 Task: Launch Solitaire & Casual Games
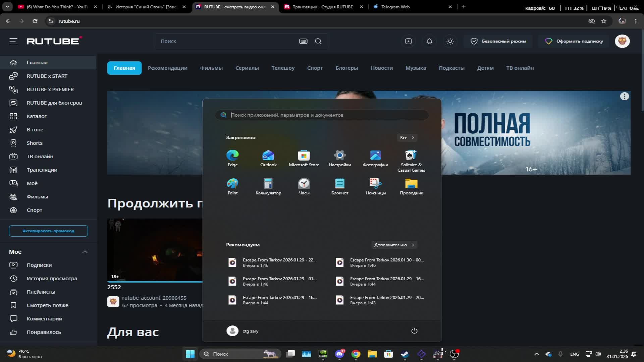pyautogui.click(x=411, y=161)
